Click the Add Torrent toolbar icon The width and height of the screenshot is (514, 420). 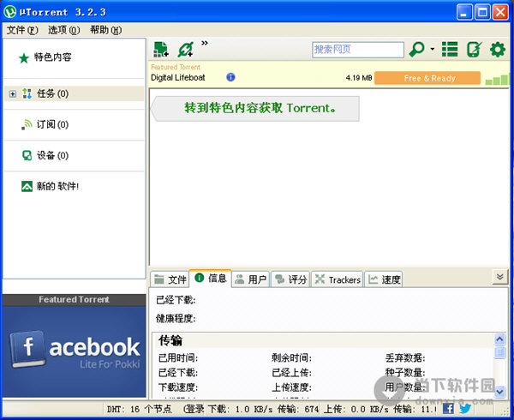(161, 49)
